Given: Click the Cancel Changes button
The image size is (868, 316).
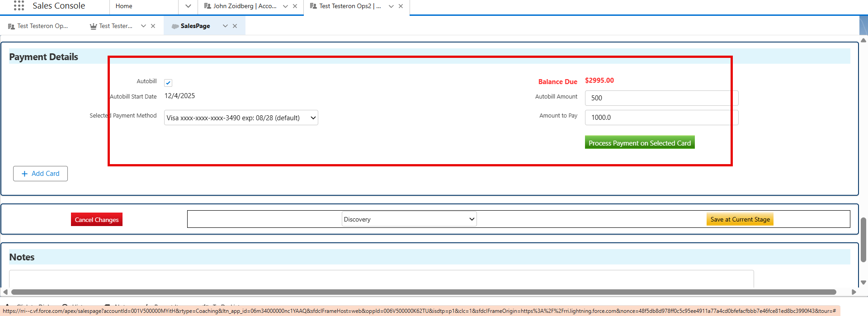Looking at the screenshot, I should pos(97,220).
